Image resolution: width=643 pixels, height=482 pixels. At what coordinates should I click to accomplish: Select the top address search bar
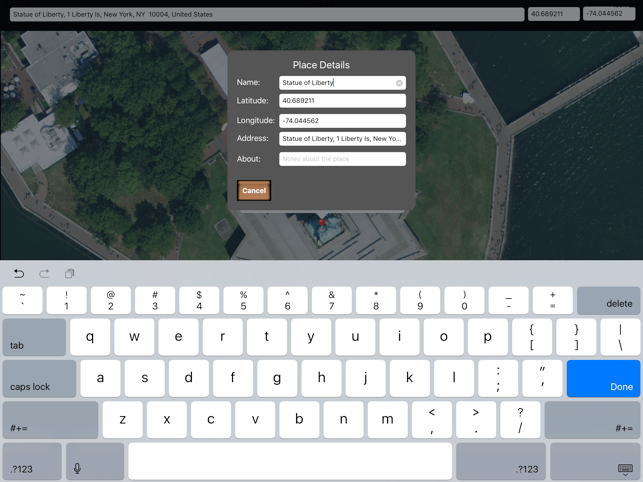pos(267,14)
